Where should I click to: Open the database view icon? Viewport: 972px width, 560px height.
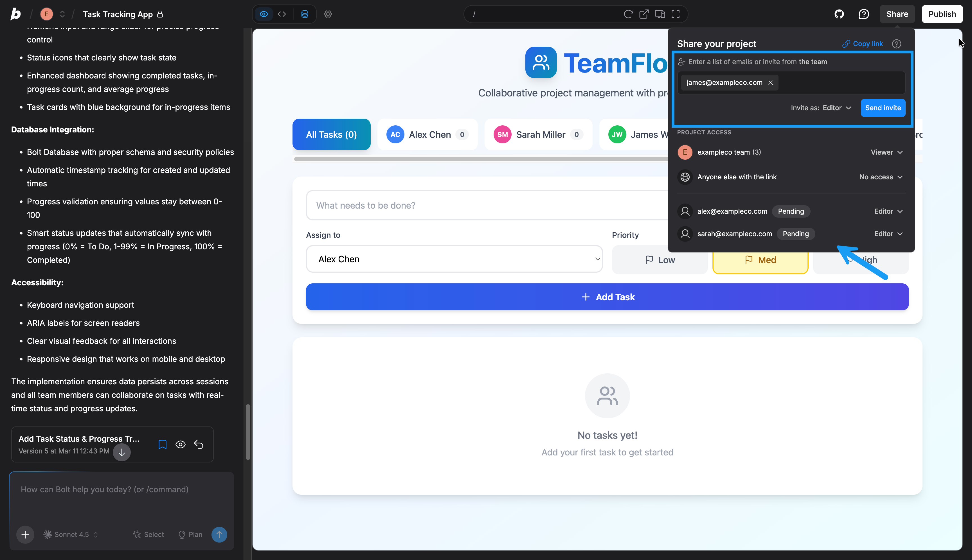(x=304, y=14)
